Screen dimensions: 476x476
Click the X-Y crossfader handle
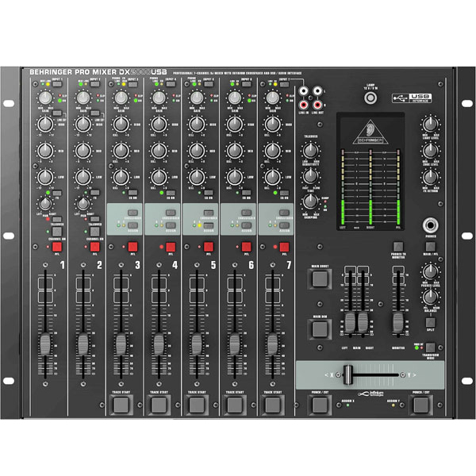pyautogui.click(x=348, y=375)
